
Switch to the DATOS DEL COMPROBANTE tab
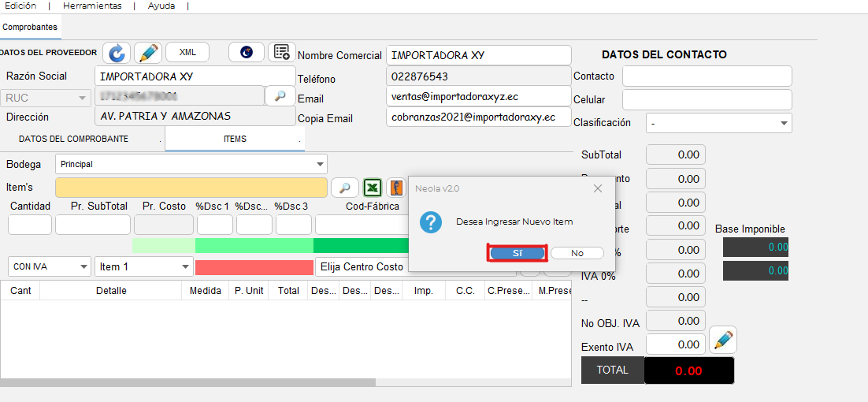tap(73, 139)
